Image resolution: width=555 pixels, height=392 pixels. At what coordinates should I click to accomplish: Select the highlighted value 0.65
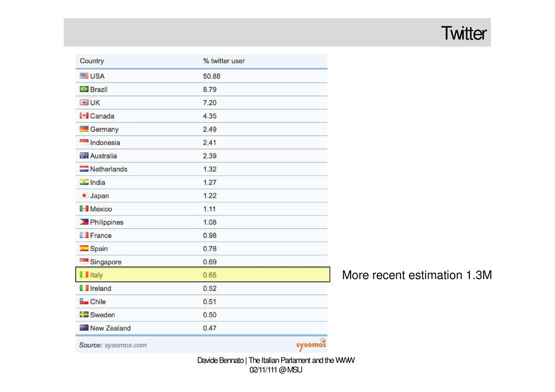point(210,275)
